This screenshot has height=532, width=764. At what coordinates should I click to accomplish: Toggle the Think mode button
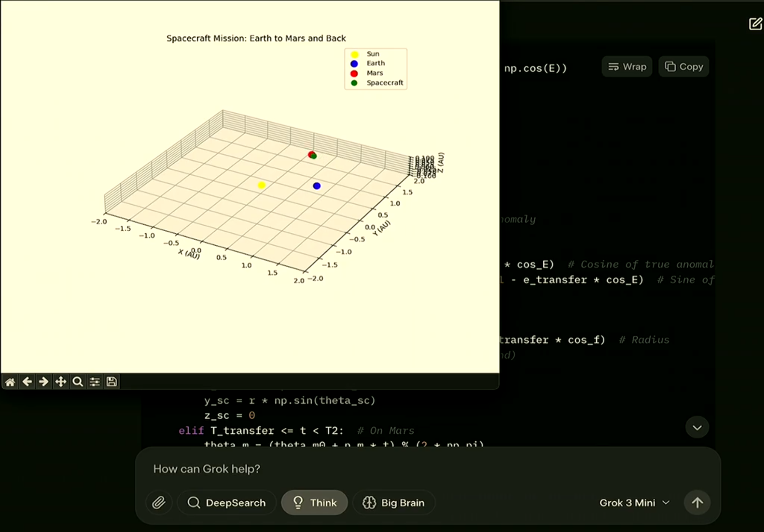pos(314,503)
